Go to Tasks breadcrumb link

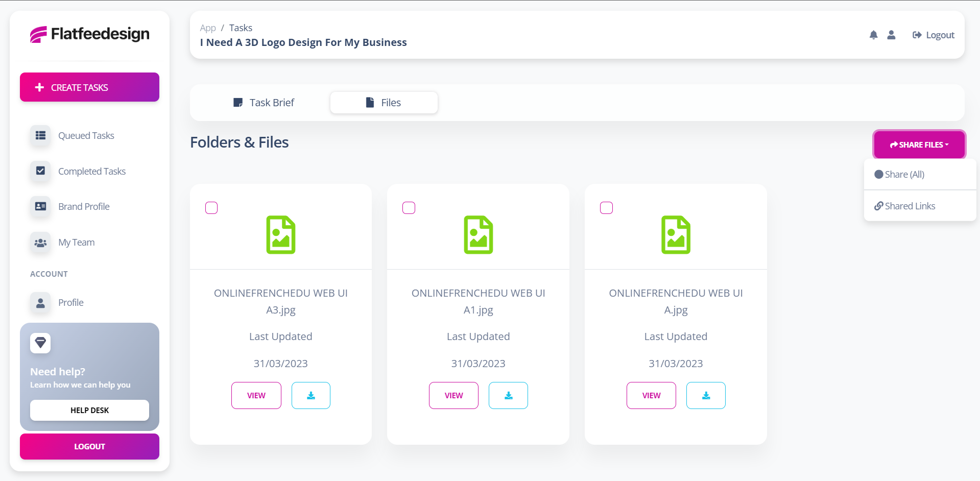(241, 28)
